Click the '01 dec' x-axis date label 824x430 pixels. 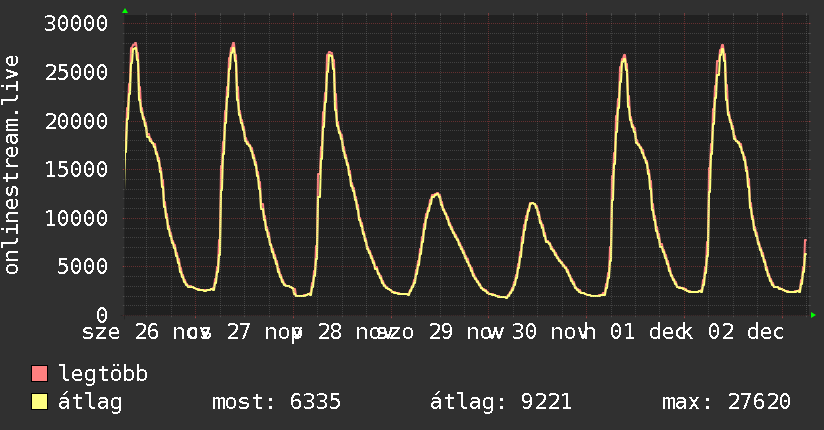pyautogui.click(x=648, y=332)
